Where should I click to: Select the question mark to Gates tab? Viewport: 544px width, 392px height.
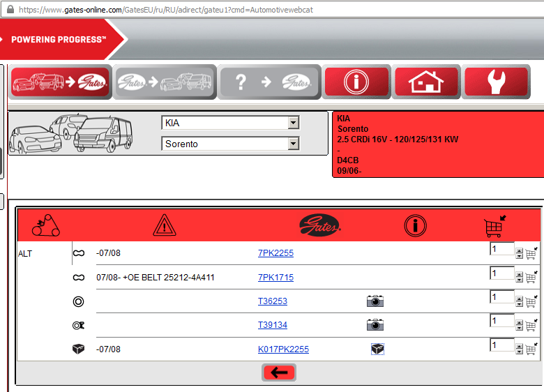point(270,82)
